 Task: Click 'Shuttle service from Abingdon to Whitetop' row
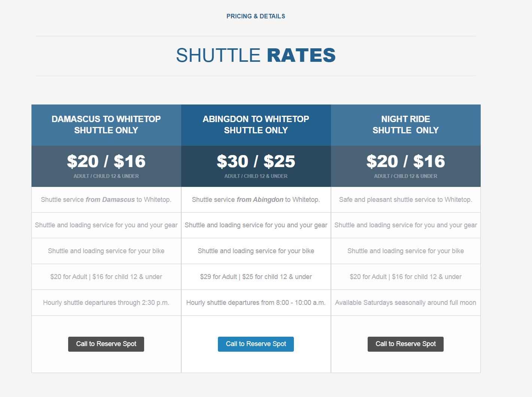click(x=256, y=200)
